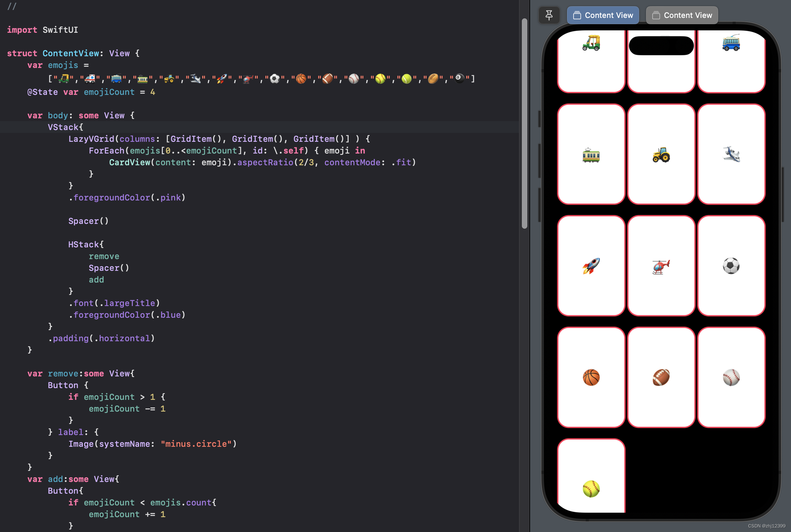Click the basketball emoji in the array code

(301, 79)
